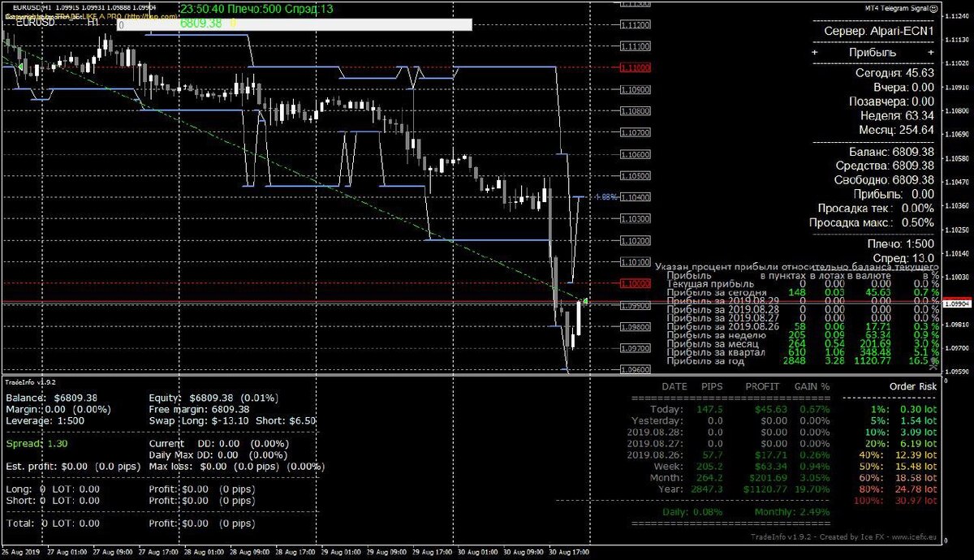Click the 1%: 0.30 lot risk row
974x560 pixels.
pyautogui.click(x=904, y=410)
